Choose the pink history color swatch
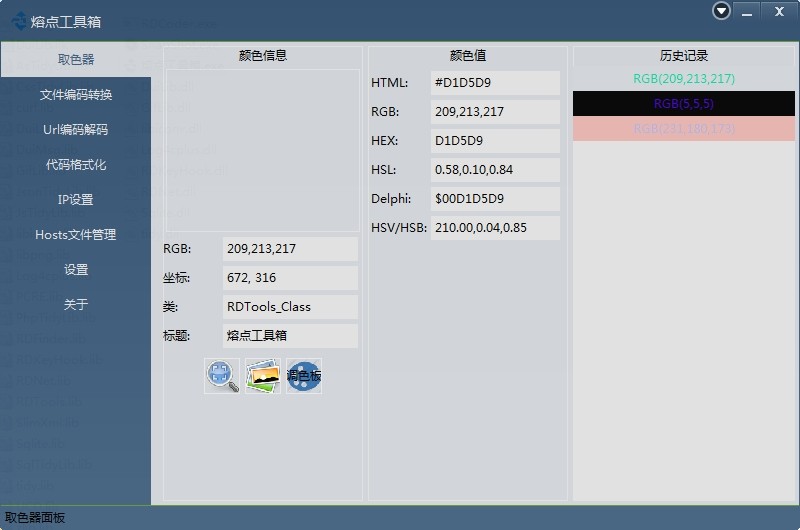Viewport: 800px width, 530px height. [x=684, y=129]
